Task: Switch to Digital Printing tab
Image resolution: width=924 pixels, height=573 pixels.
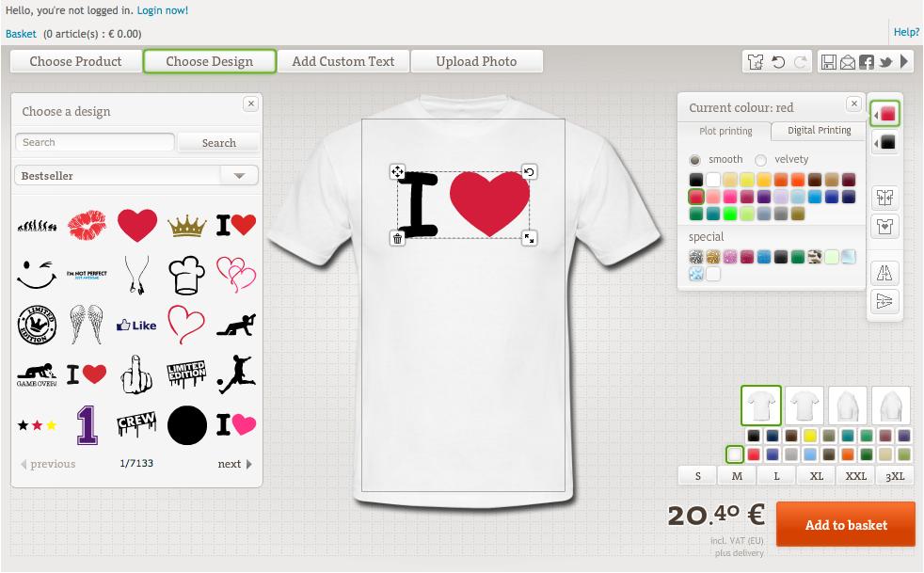Action: [x=819, y=131]
